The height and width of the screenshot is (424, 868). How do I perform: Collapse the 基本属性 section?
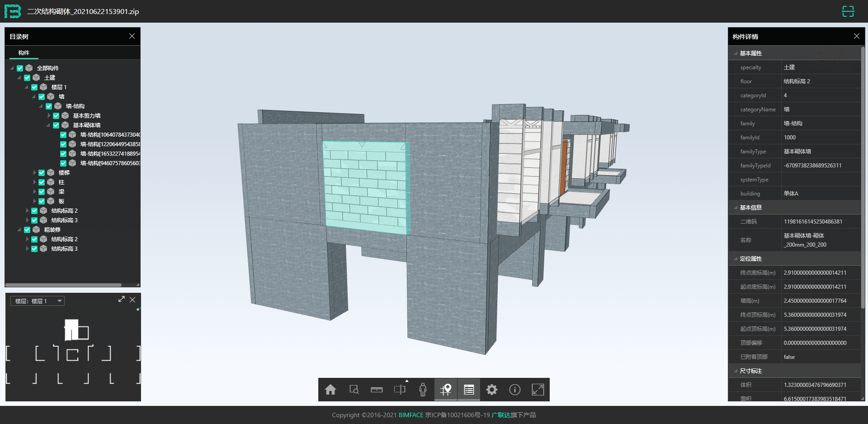[736, 53]
